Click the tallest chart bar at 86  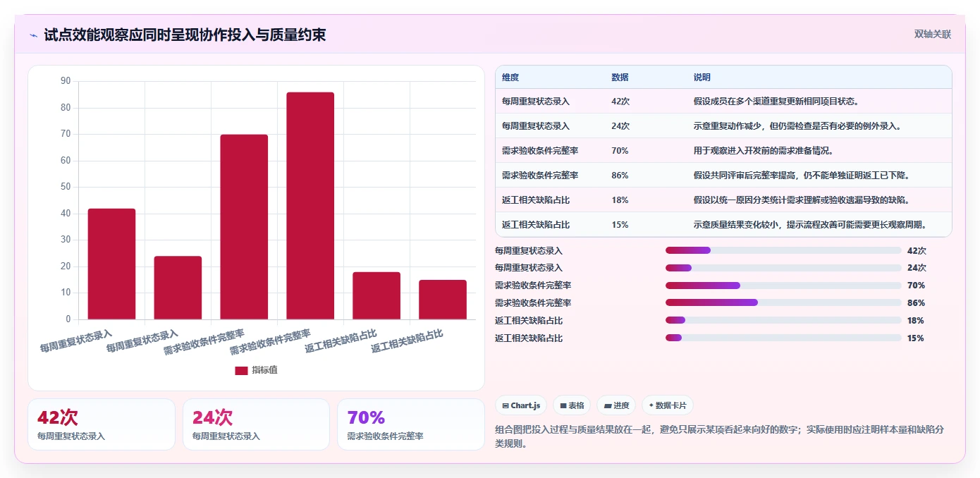310,206
